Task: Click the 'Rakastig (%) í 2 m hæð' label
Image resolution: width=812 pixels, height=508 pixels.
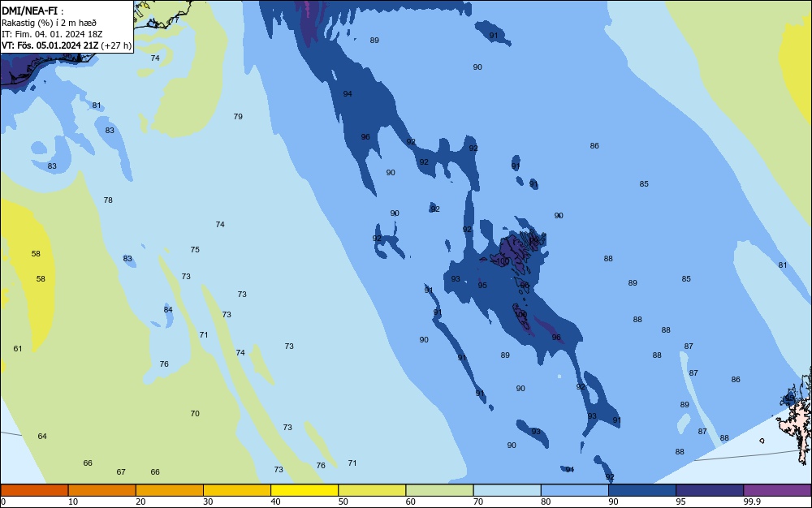Action: click(49, 23)
